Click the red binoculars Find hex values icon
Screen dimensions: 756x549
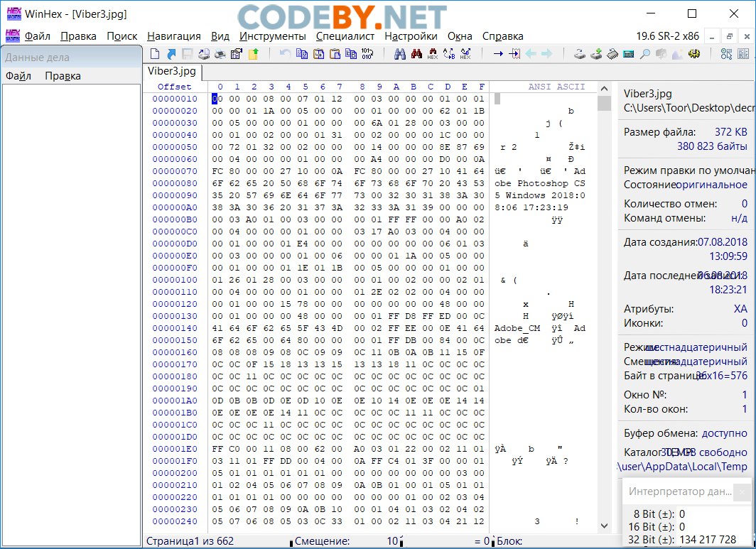[416, 53]
